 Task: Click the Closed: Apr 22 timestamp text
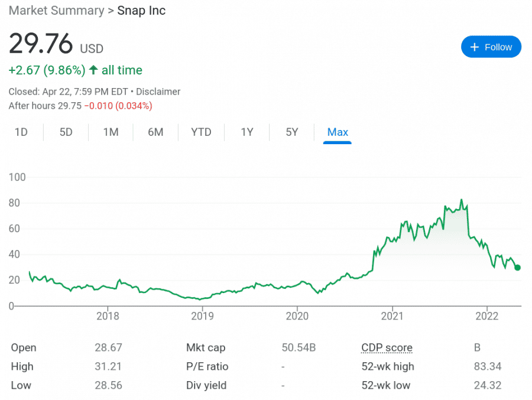coord(68,92)
